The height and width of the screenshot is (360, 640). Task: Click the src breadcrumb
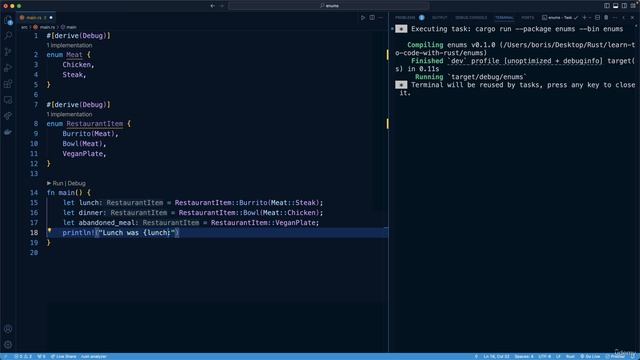click(x=24, y=27)
